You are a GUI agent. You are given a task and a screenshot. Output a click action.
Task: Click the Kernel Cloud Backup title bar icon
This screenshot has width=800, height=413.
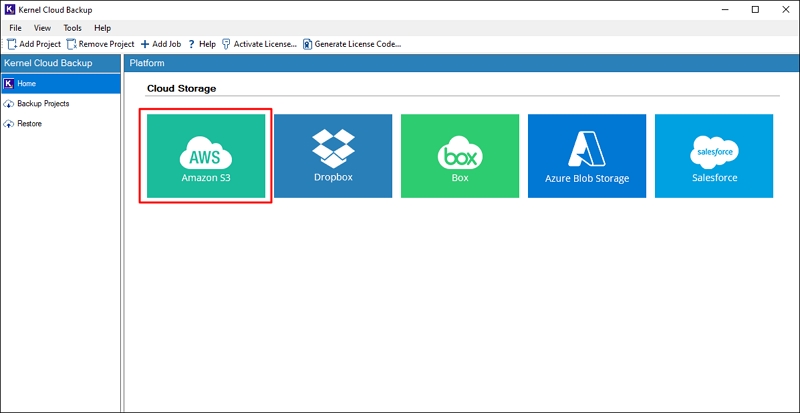[x=10, y=10]
